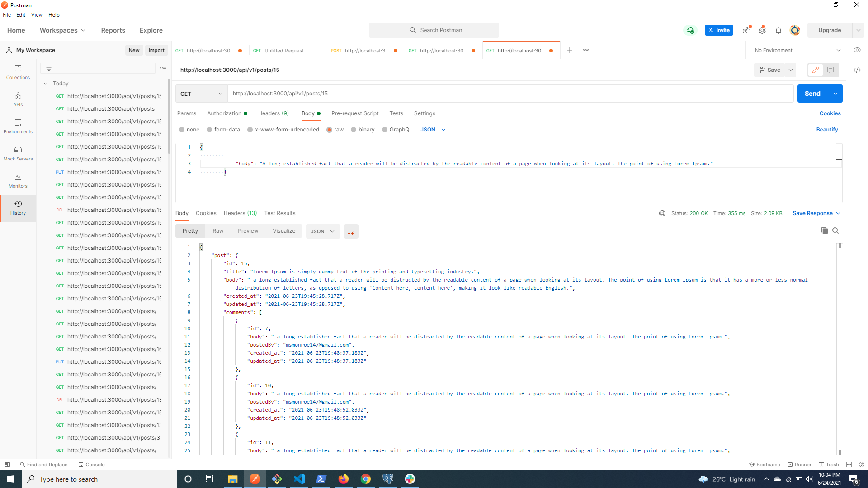868x488 pixels.
Task: Click the code snippet icon
Action: click(x=857, y=70)
